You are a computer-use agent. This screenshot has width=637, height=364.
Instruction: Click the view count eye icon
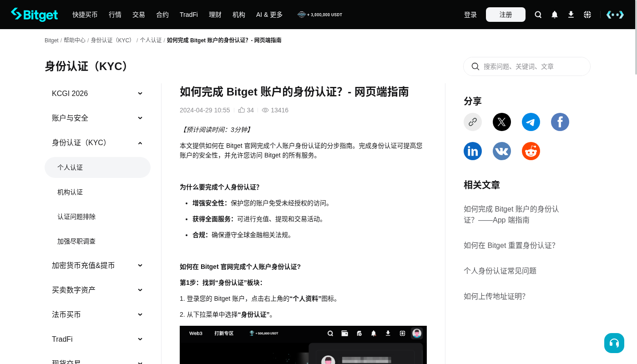(265, 110)
